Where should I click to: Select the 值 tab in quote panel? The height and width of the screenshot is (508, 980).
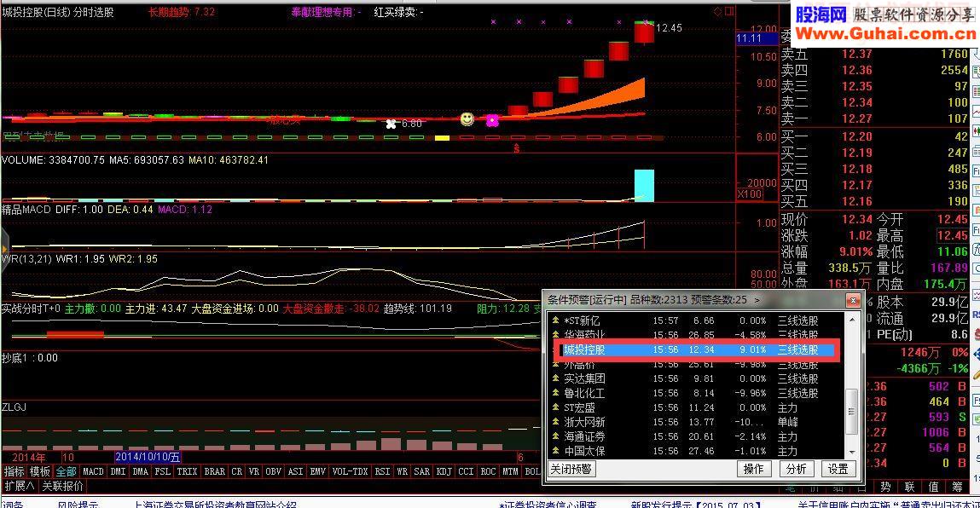(933, 487)
